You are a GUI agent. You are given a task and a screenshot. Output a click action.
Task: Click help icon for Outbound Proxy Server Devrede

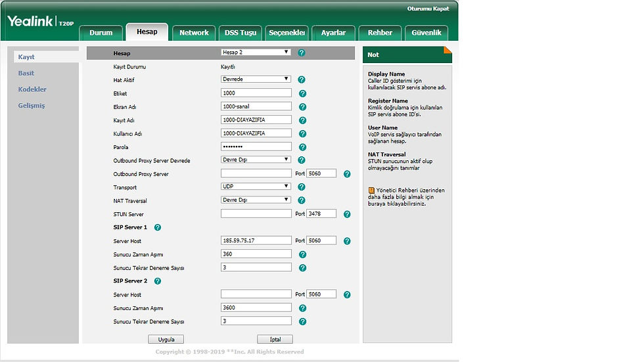[302, 160]
